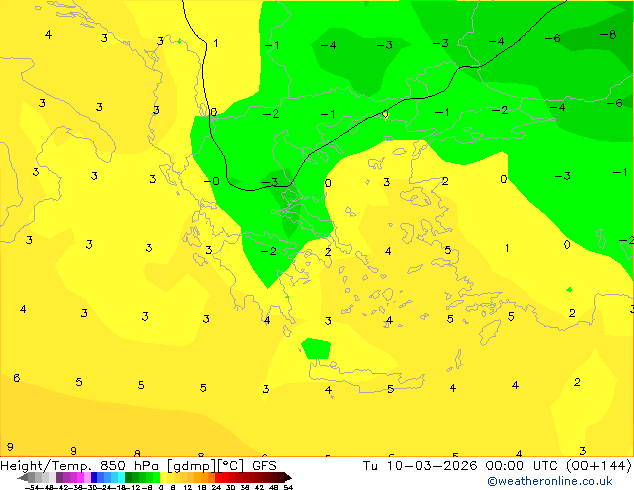The image size is (634, 490).
Task: Click the '(00+144)' forecast hour label
Action: tap(599, 465)
